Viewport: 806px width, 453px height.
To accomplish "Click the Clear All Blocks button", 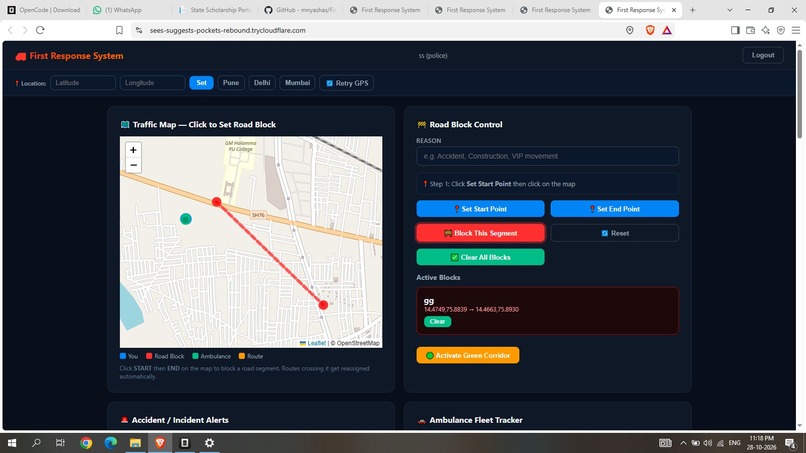I will [x=480, y=257].
